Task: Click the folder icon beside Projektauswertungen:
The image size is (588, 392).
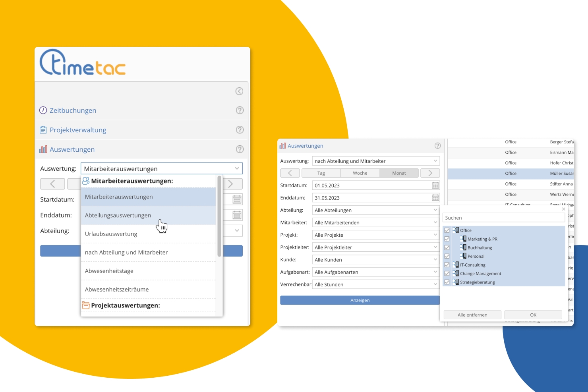Action: click(x=86, y=305)
